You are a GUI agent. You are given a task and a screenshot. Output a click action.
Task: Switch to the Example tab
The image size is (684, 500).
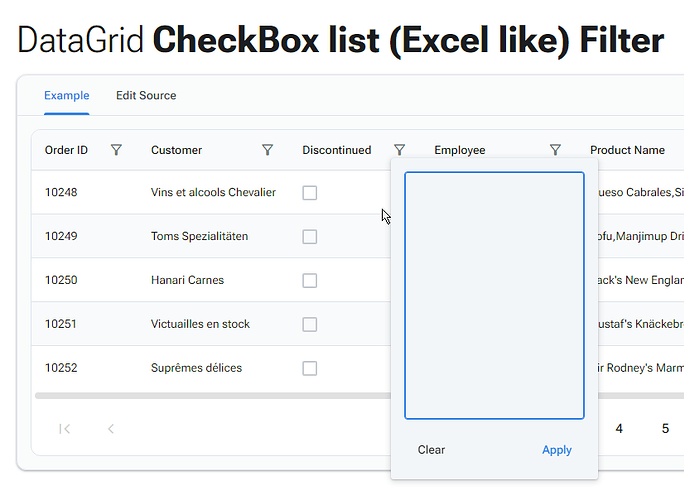(67, 96)
